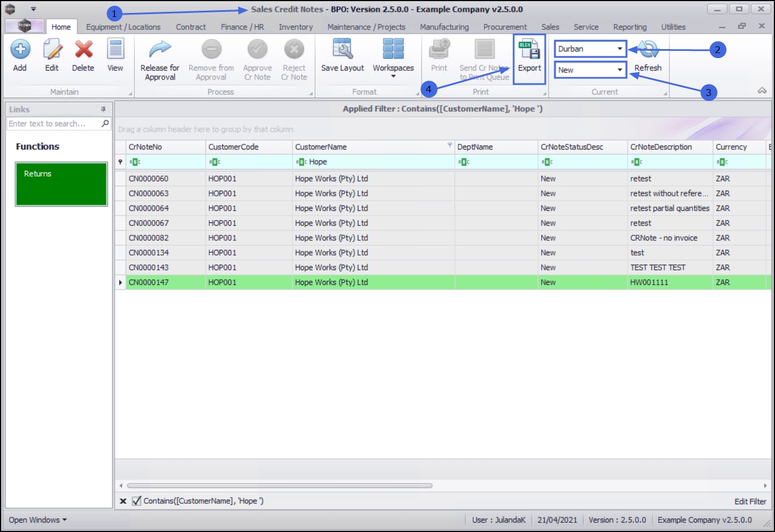Click the Approve Cr Note icon
This screenshot has height=532, width=775.
[x=257, y=50]
